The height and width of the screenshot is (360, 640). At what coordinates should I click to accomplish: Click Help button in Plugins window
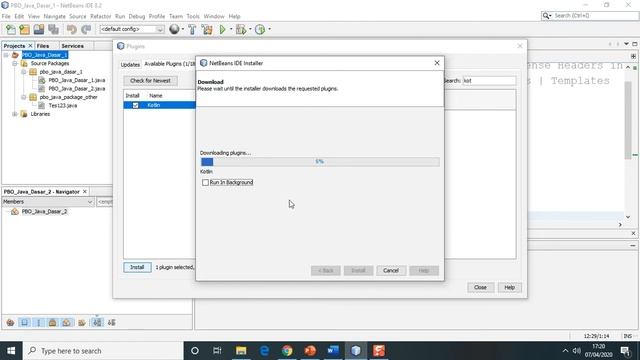(x=509, y=287)
